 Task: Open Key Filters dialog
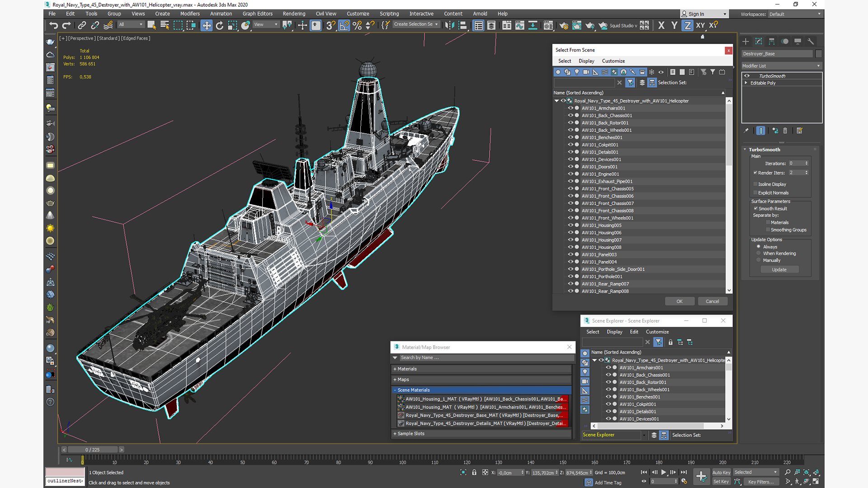coord(761,482)
